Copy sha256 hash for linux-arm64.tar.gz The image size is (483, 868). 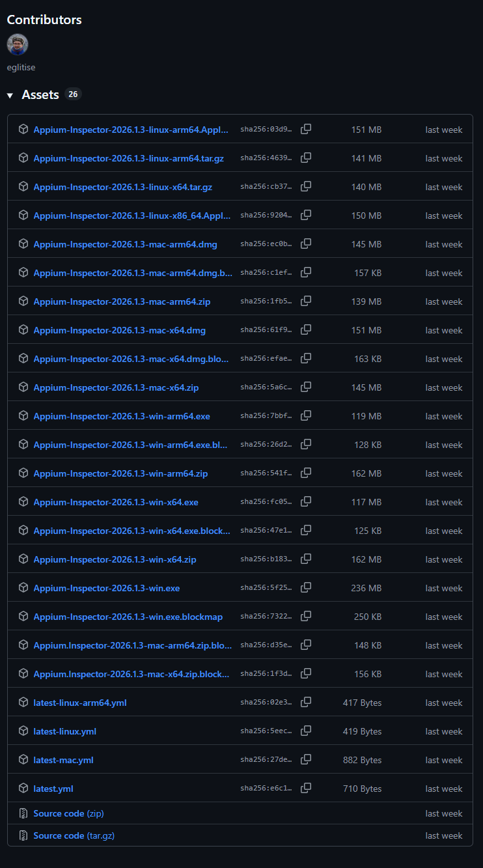[x=306, y=158]
